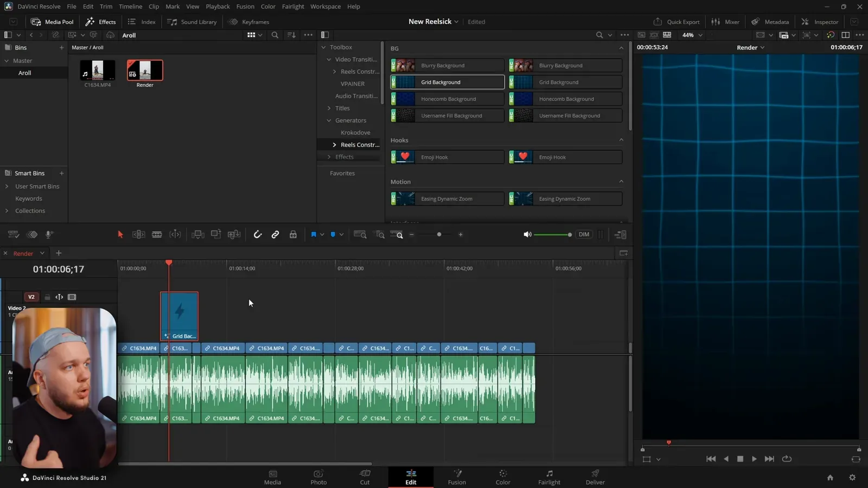Expand the Effects tree item

point(329,157)
